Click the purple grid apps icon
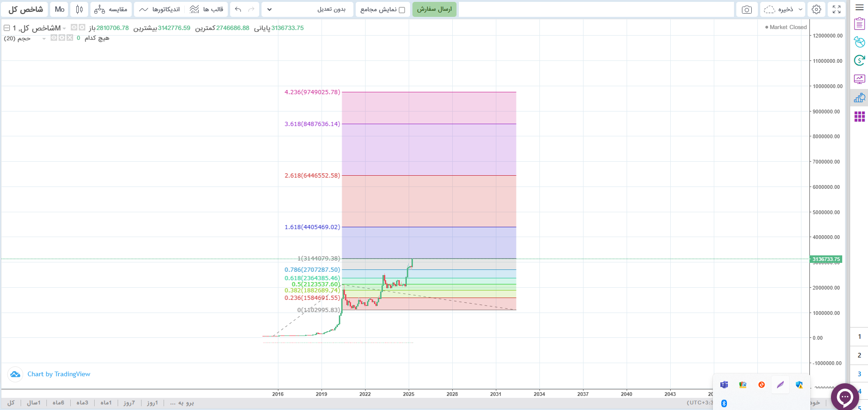This screenshot has width=868, height=410. (x=859, y=117)
